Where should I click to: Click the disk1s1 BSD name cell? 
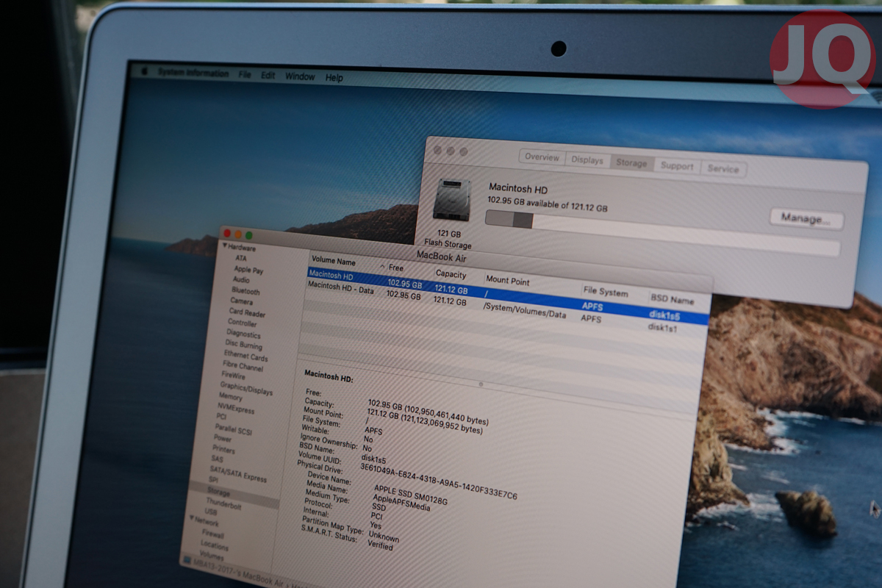coord(662,328)
